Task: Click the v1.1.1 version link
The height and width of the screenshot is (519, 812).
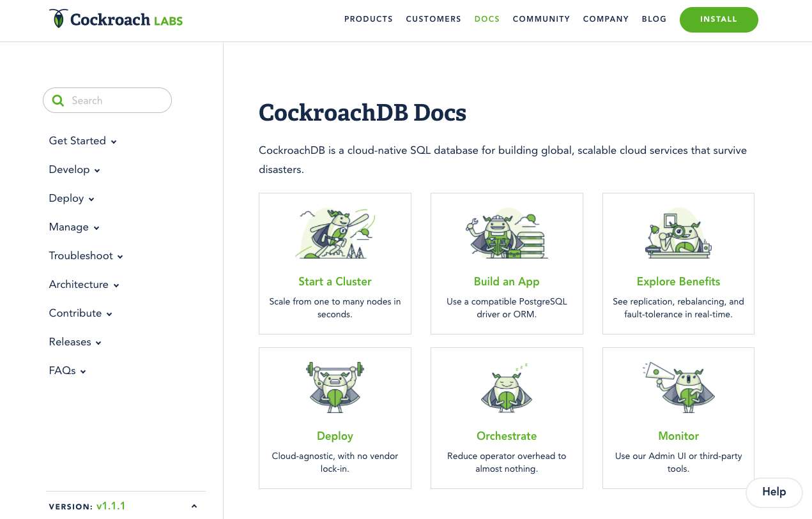Action: point(111,505)
